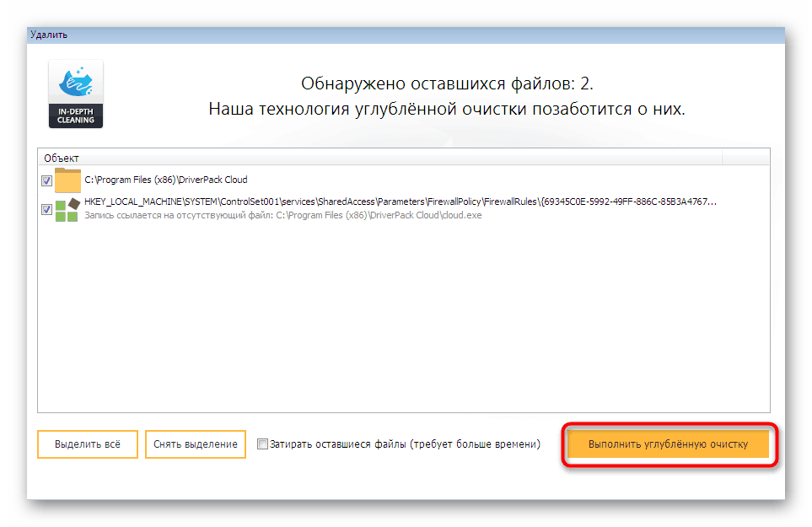This screenshot has width=812, height=527.
Task: Enable 'Затирать оставшиеся файлы' checkbox
Action: [262, 444]
